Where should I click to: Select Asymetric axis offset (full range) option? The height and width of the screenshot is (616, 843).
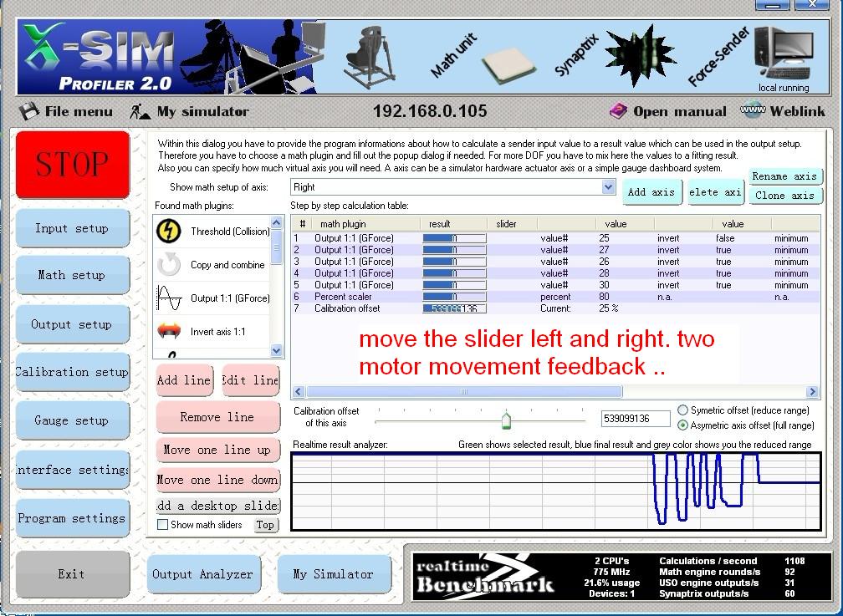[682, 425]
